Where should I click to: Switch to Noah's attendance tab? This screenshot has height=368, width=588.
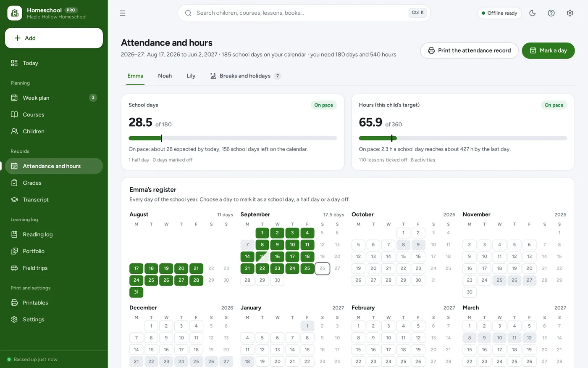click(x=165, y=76)
